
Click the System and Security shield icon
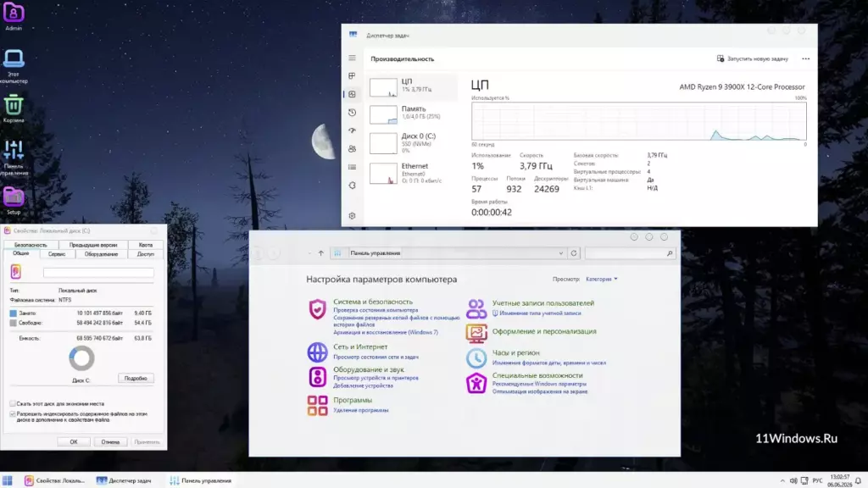(x=317, y=308)
